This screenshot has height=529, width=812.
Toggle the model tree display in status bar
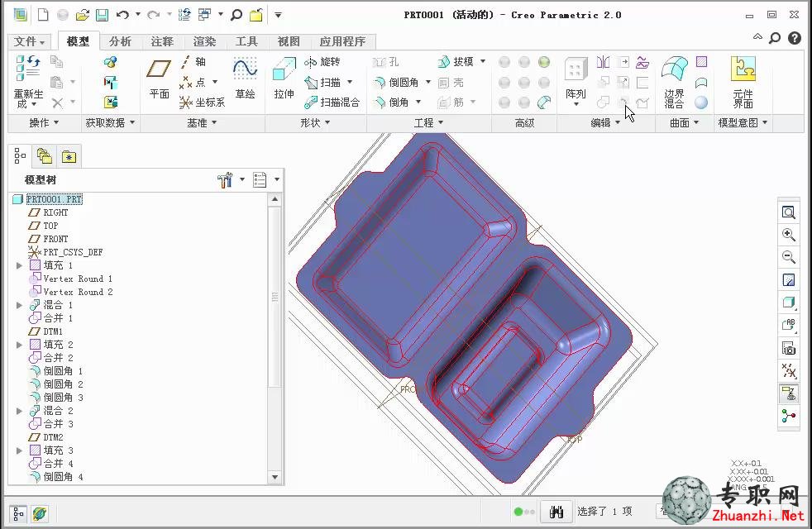(19, 513)
